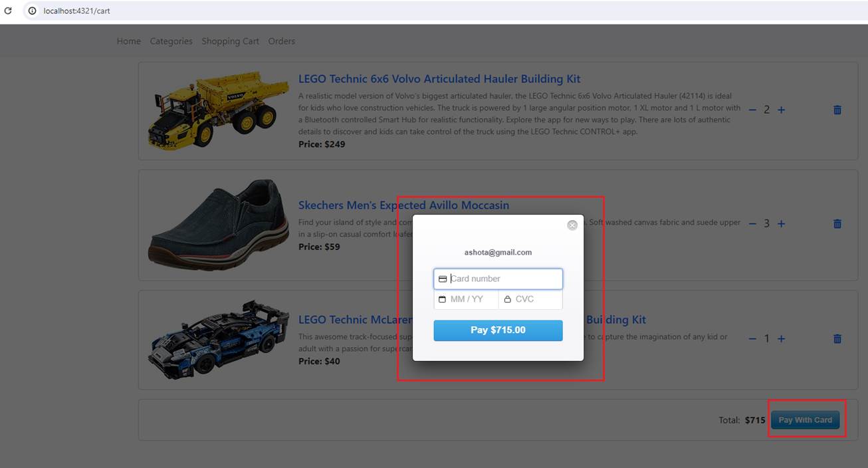Decrease quantity of the Skechers Moccasin

pyautogui.click(x=752, y=224)
